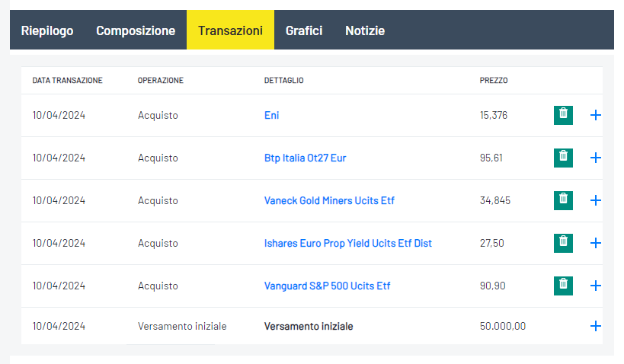
Task: Open the Btp Italia Ot27 Eur link
Action: [306, 158]
